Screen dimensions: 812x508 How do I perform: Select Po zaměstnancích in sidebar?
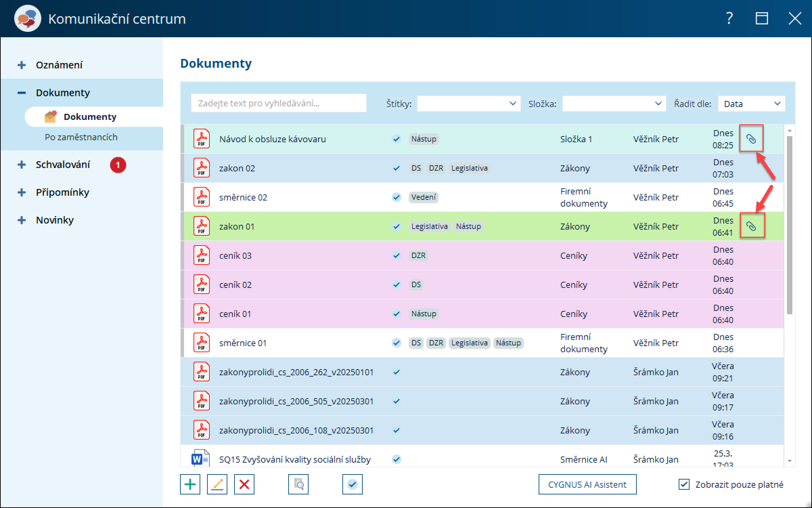[x=81, y=137]
